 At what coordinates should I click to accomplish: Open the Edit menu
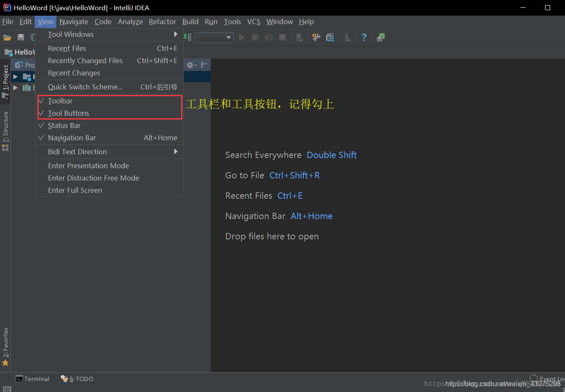coord(25,22)
